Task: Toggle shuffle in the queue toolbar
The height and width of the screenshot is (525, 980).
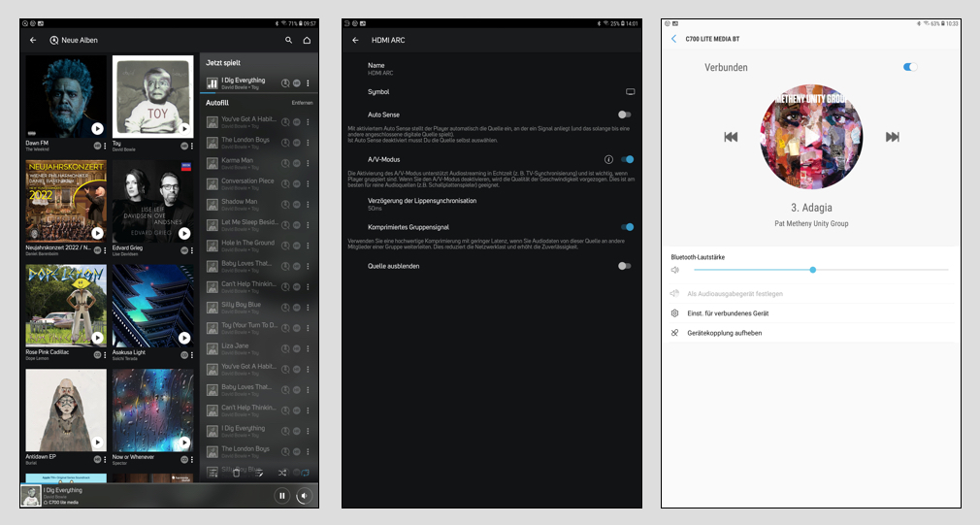Action: (x=282, y=474)
